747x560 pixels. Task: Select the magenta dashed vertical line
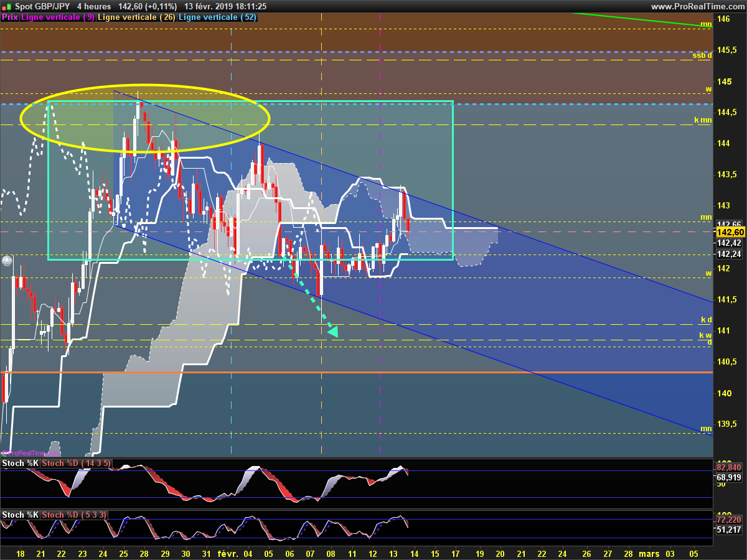coord(380,236)
